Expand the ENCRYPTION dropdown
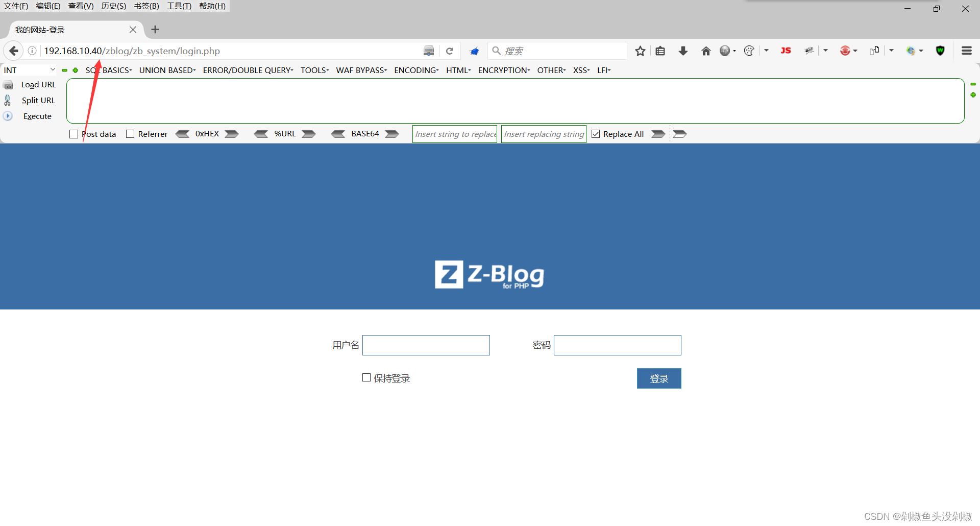Image resolution: width=980 pixels, height=526 pixels. [x=504, y=70]
